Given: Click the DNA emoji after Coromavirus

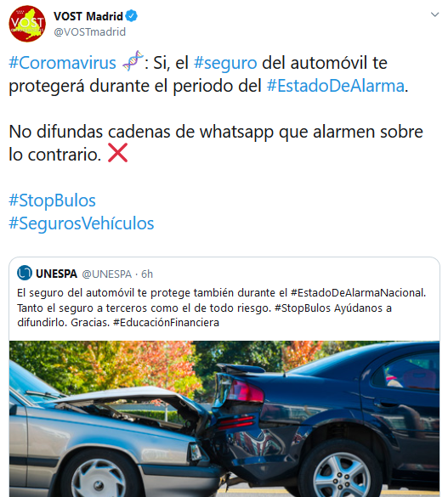Looking at the screenshot, I should click(x=133, y=60).
